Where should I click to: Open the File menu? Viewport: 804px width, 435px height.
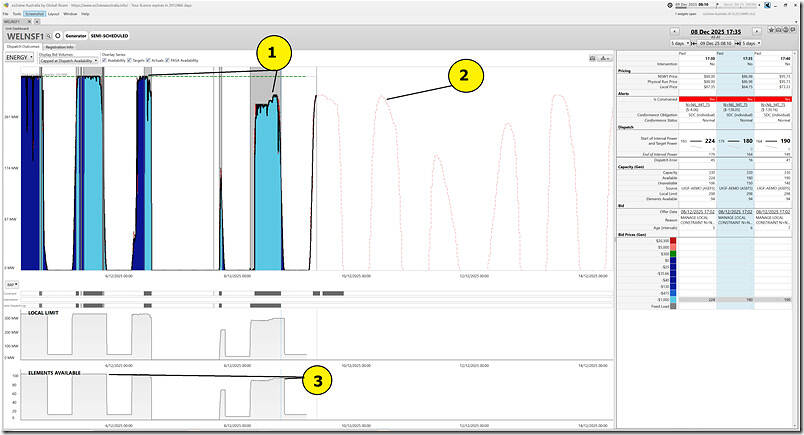click(x=5, y=14)
